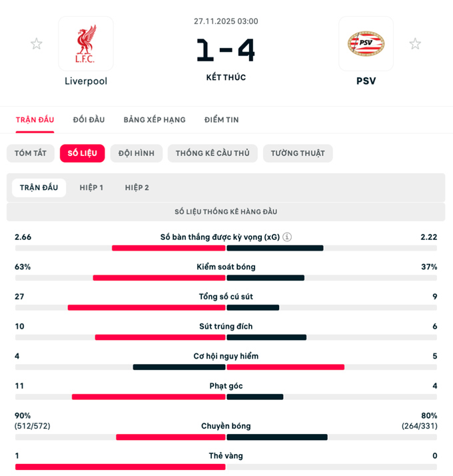Click the Liverpool team name

coord(86,81)
